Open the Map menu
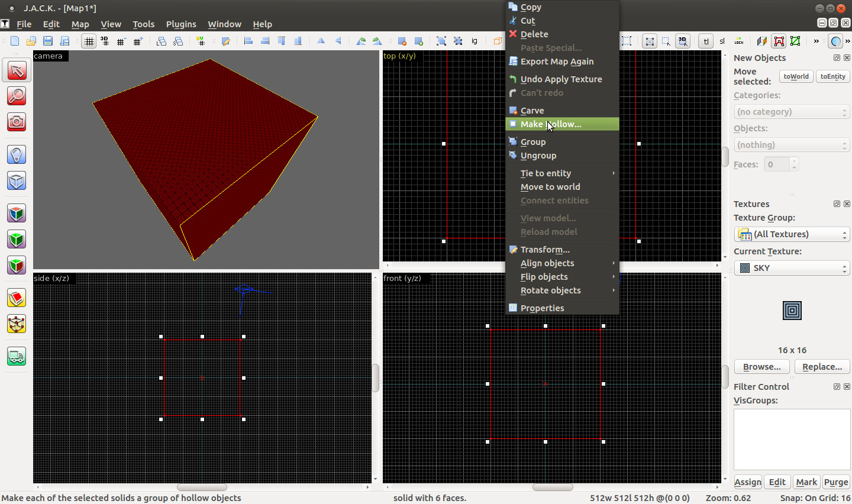 coord(80,24)
